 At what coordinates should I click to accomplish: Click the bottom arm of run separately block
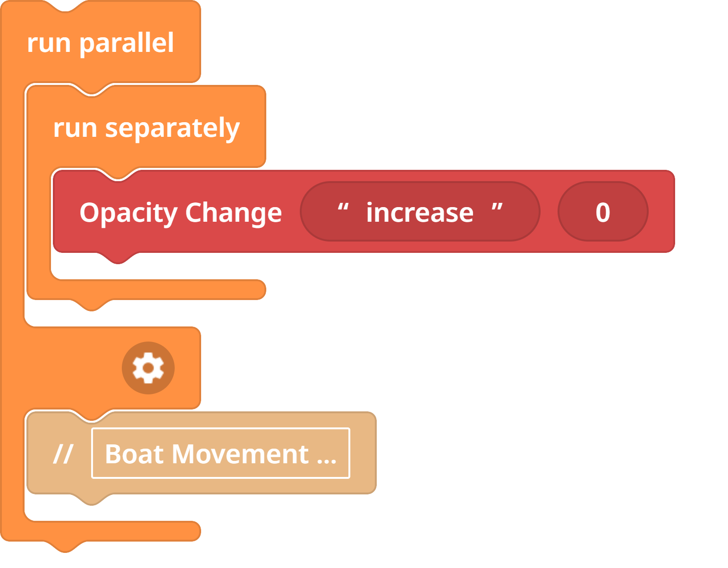156,290
